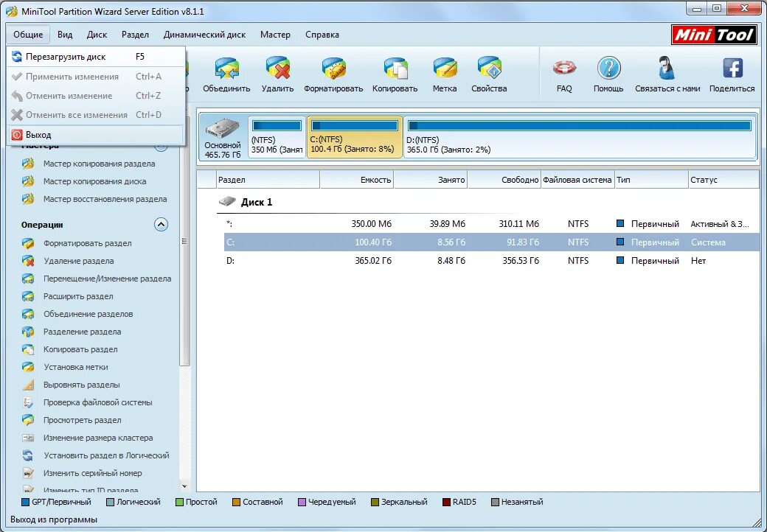The width and height of the screenshot is (767, 532).
Task: Click the Копировать toolbar icon
Action: [x=395, y=69]
